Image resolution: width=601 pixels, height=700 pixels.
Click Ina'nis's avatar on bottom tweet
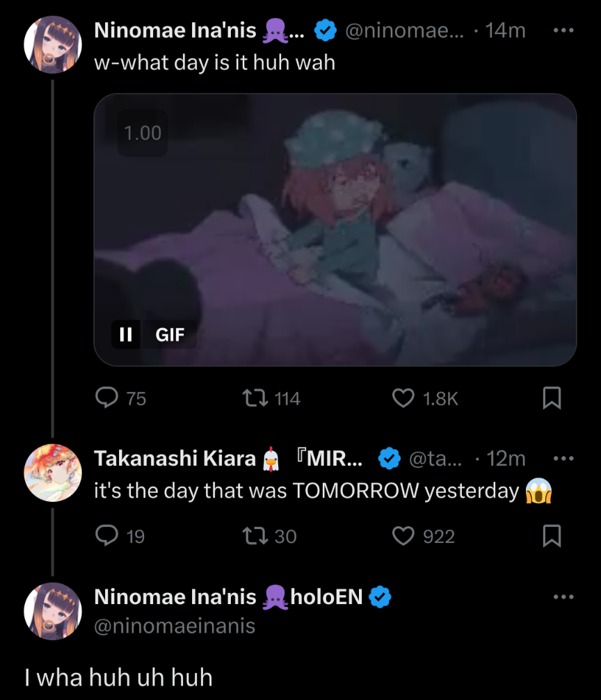[x=53, y=611]
